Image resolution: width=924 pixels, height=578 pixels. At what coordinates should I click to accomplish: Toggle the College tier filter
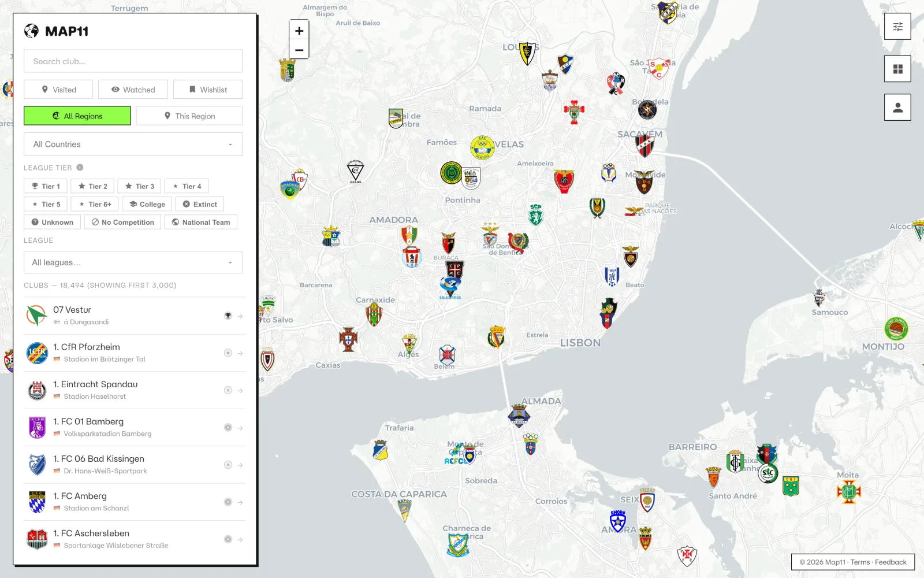(x=147, y=204)
